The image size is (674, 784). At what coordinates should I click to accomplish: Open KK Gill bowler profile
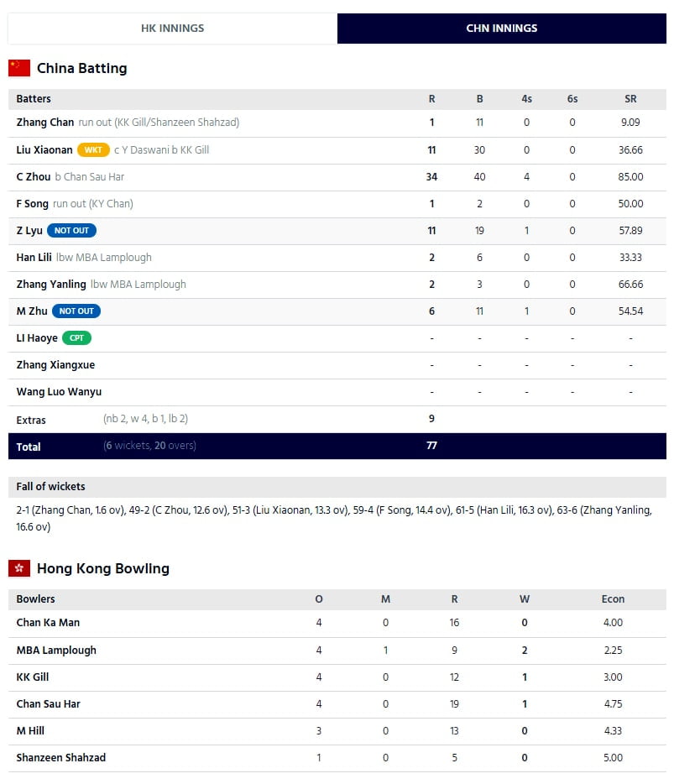[x=33, y=677]
